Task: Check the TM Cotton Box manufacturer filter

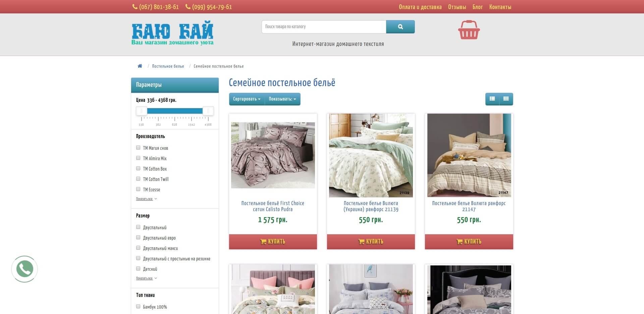Action: pyautogui.click(x=138, y=168)
